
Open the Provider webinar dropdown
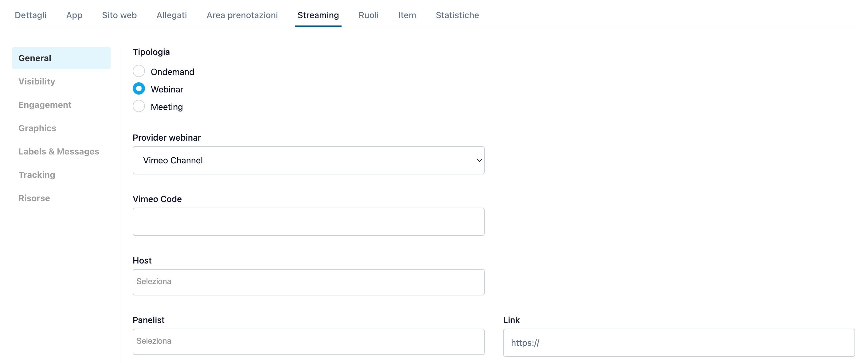tap(308, 160)
